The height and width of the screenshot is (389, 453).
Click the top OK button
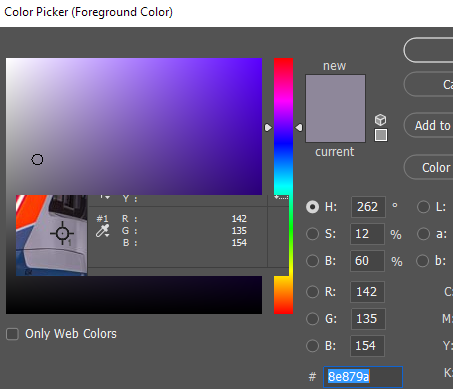[428, 50]
